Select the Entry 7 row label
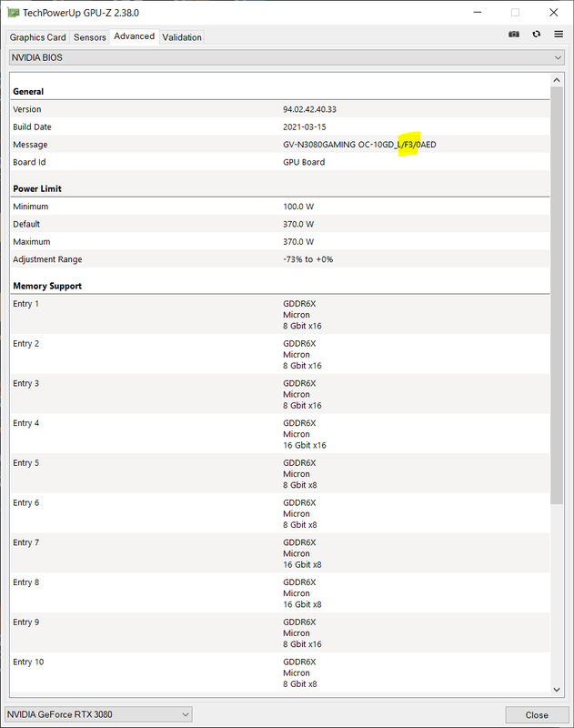This screenshot has height=728, width=574. click(26, 542)
